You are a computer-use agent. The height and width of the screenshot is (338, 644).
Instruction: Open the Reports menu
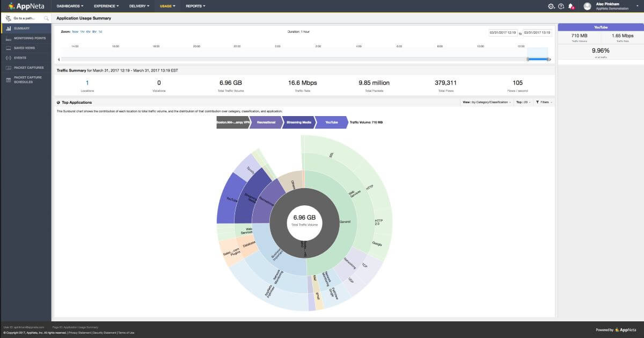[x=195, y=6]
